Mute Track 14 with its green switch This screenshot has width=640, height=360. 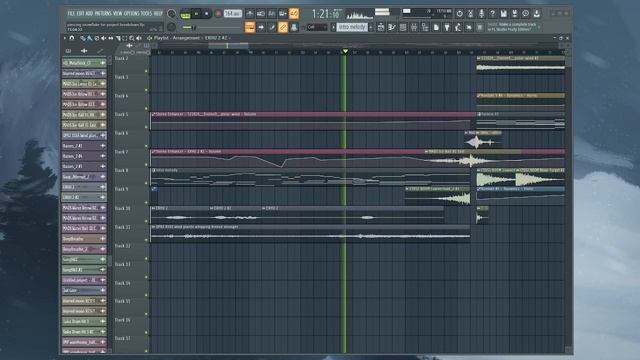(146, 296)
